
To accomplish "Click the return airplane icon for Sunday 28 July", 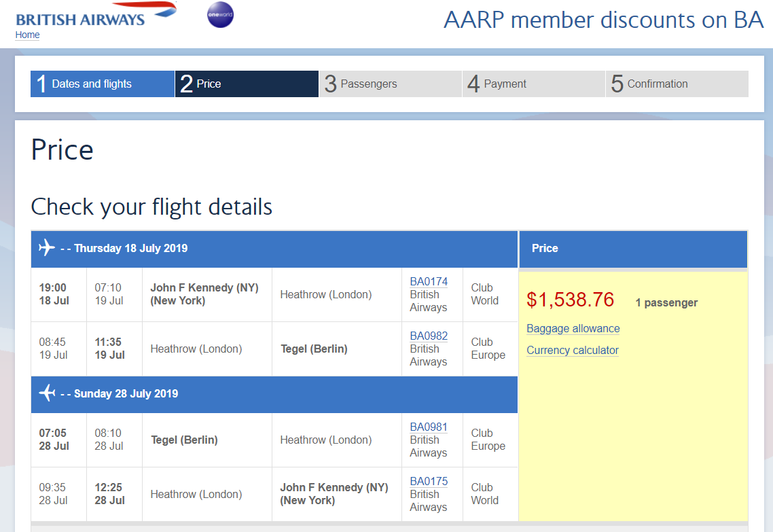I will (x=46, y=393).
